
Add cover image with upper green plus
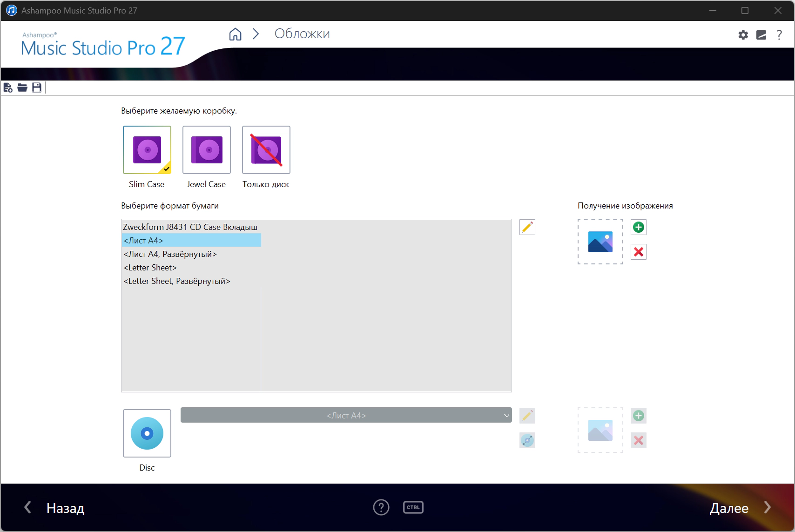pos(639,227)
